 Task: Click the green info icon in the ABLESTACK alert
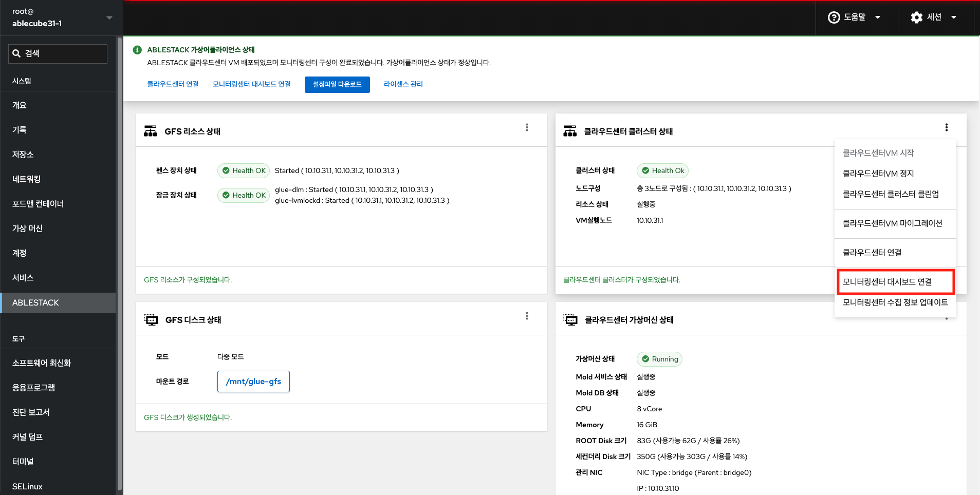tap(137, 50)
